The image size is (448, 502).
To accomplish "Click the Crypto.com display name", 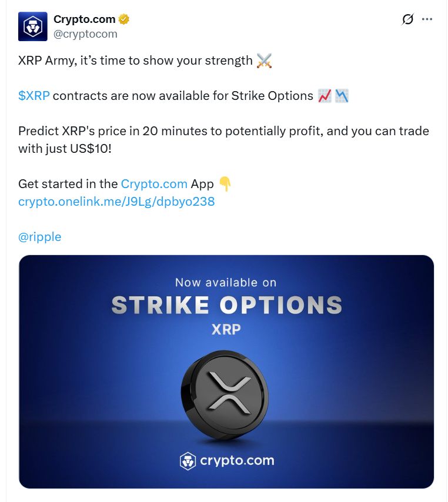I will 84,19.
